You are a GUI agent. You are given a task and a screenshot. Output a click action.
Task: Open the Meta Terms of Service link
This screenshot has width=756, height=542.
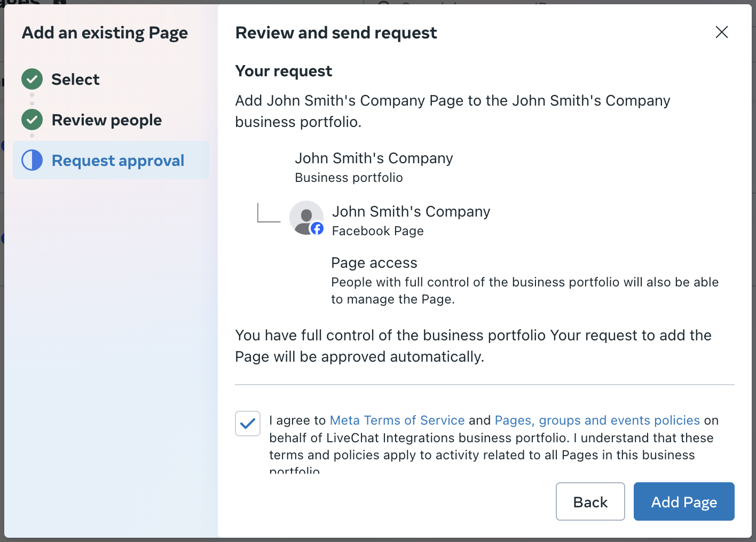pyautogui.click(x=397, y=420)
